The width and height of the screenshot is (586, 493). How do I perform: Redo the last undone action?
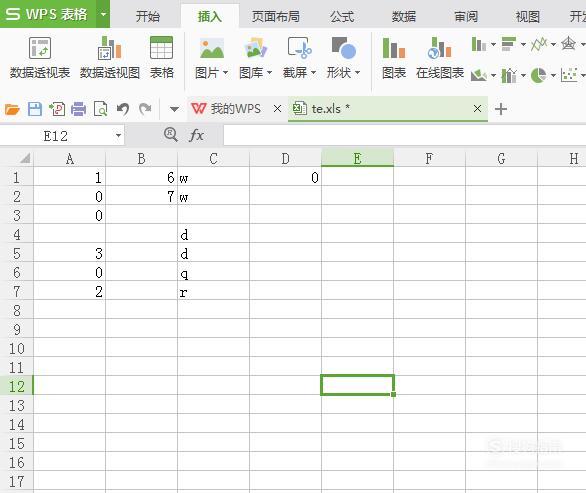pos(145,109)
